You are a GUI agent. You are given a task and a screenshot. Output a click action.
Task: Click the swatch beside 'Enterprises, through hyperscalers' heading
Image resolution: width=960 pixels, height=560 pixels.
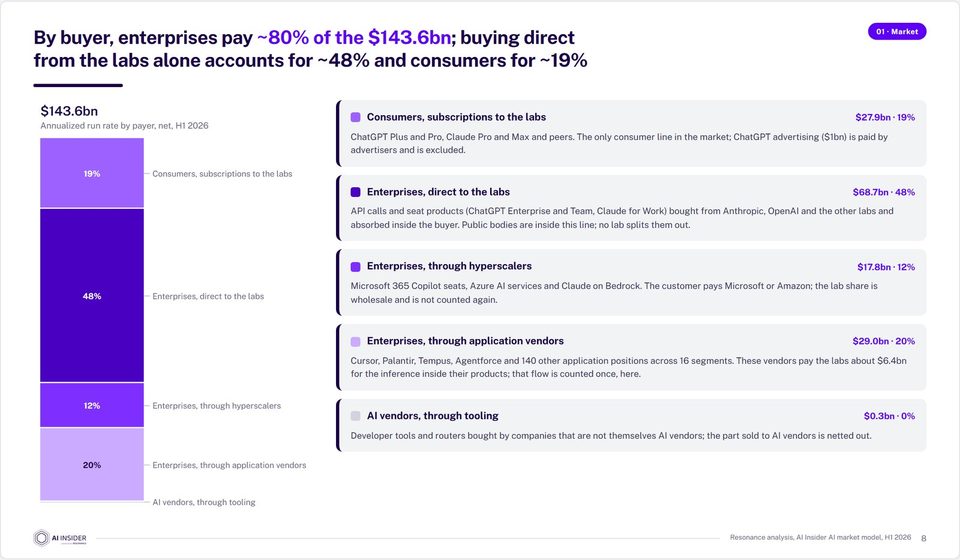(x=355, y=266)
